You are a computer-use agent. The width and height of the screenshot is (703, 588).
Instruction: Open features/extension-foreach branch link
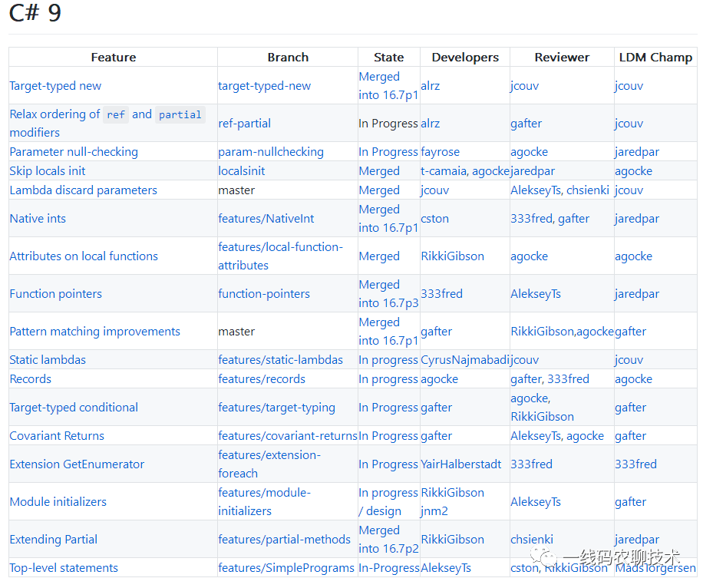tap(269, 464)
